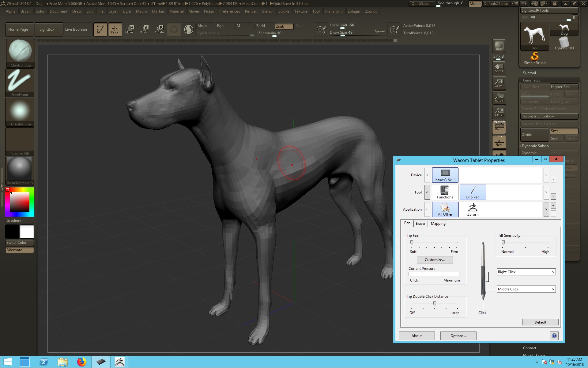Select All Other application icon

coord(445,209)
